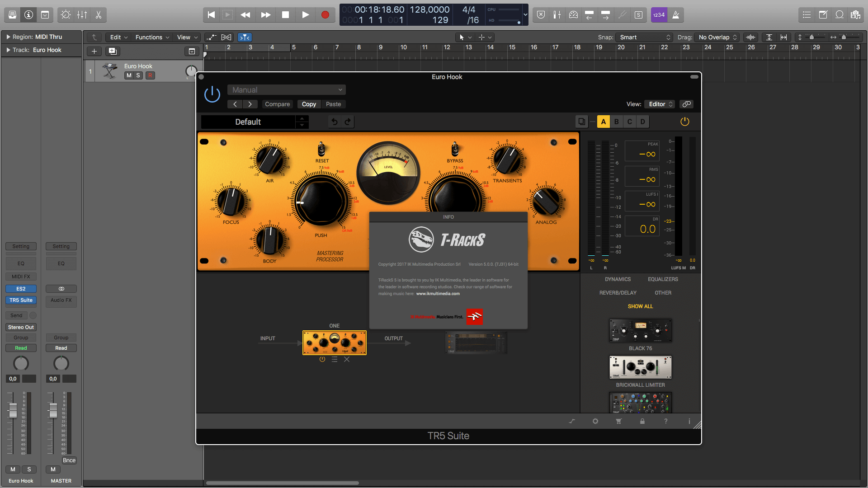Open the View Editor dropdown
Viewport: 868px width, 488px height.
[x=660, y=104]
